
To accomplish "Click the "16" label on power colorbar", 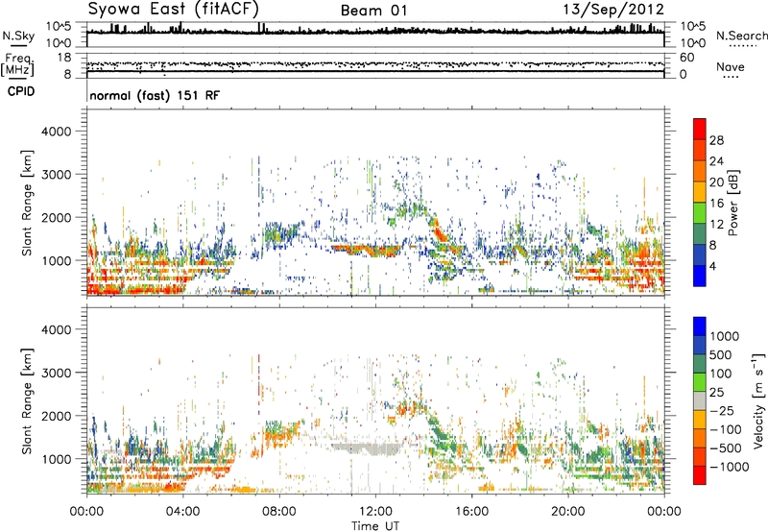I will [716, 204].
